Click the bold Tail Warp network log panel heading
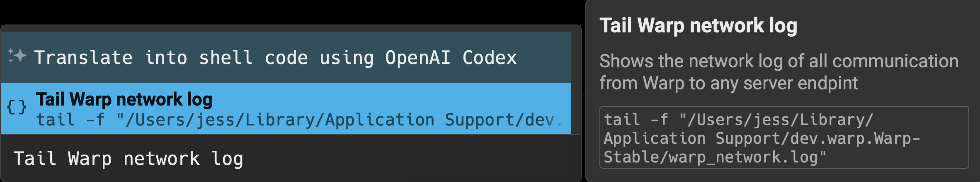 [698, 26]
